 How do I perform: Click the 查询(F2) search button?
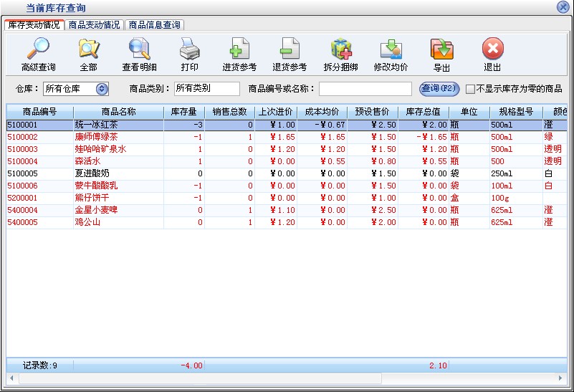(x=439, y=89)
